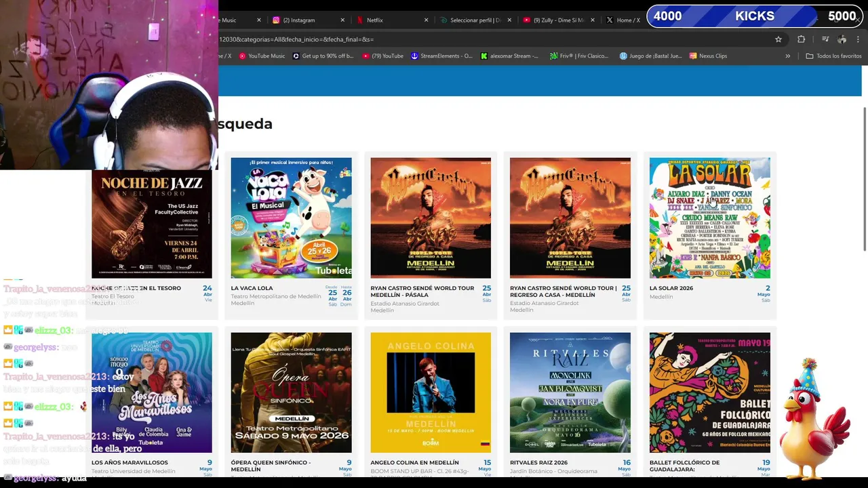The width and height of the screenshot is (868, 488).
Task: Click 'RYAN CASTRO SENDÉ WORLD TOUR MEDELLÍN - PÁSALA' title
Action: click(422, 291)
